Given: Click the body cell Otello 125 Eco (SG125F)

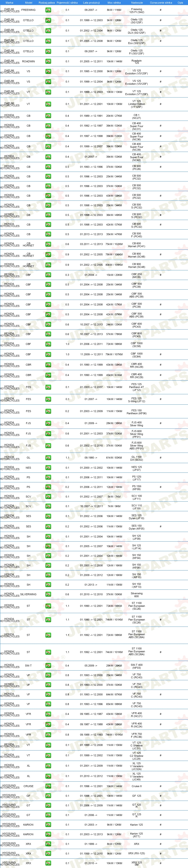Looking at the screenshot, I should (x=137, y=42).
